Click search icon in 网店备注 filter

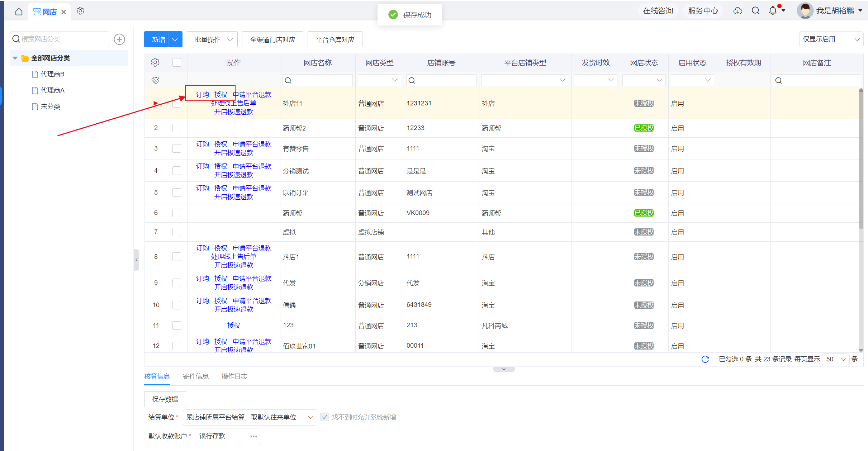pos(779,80)
